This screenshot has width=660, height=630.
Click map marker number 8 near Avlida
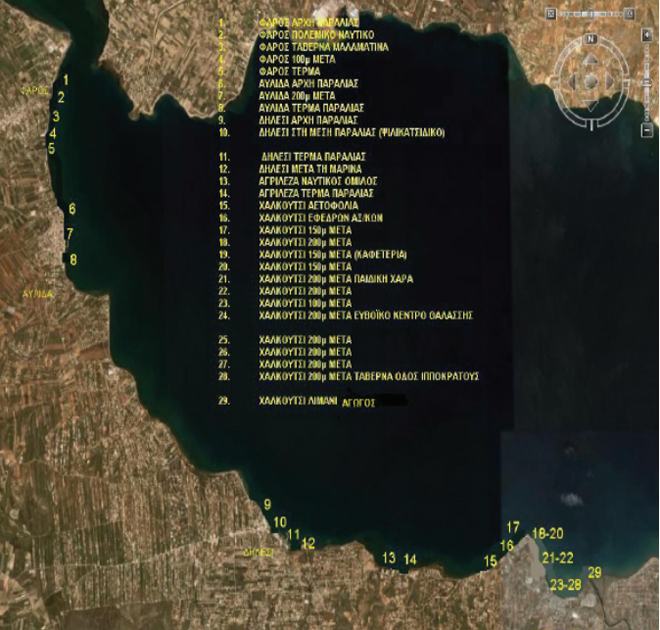pyautogui.click(x=73, y=259)
